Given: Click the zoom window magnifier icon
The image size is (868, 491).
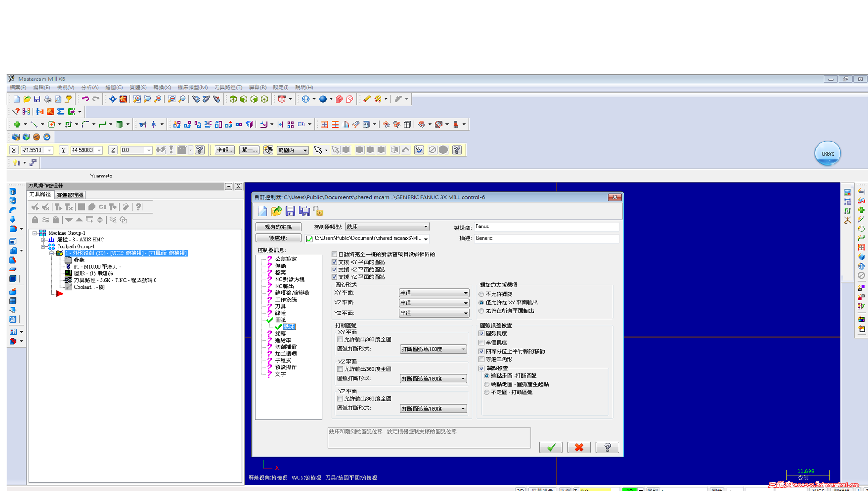Looking at the screenshot, I should (x=137, y=99).
